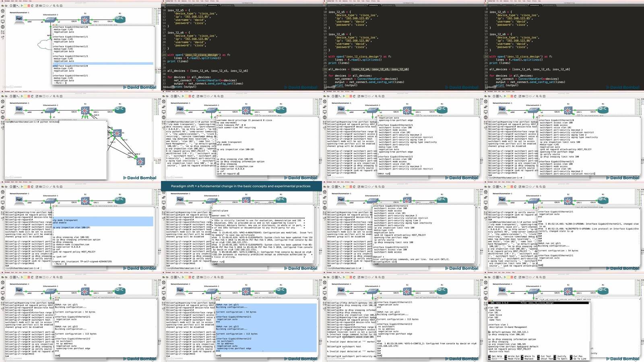Suspend all nodes in the GigabitEthernet1/0 listing frame
The height and width of the screenshot is (362, 644).
pos(25,6)
